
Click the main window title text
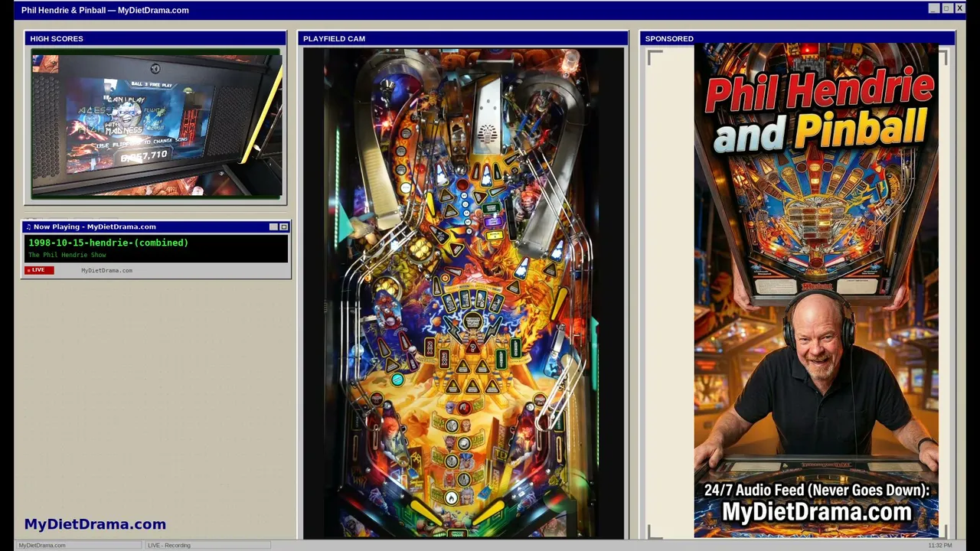click(105, 10)
